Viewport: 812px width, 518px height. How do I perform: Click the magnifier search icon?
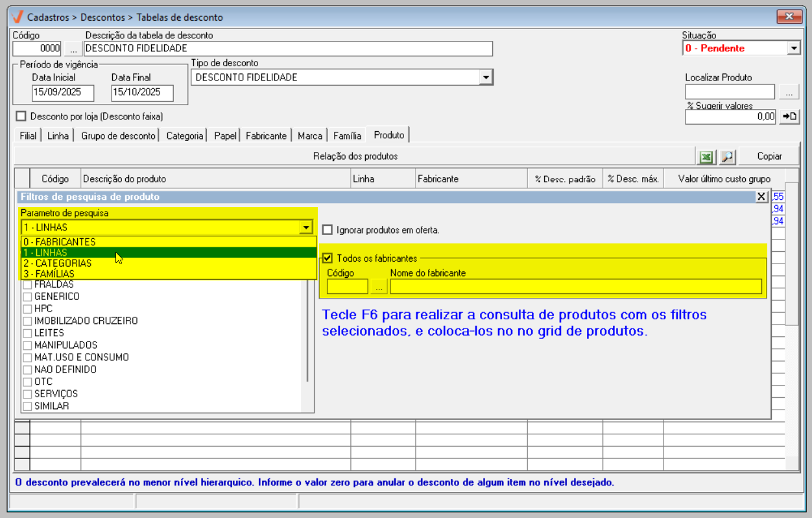coord(727,156)
